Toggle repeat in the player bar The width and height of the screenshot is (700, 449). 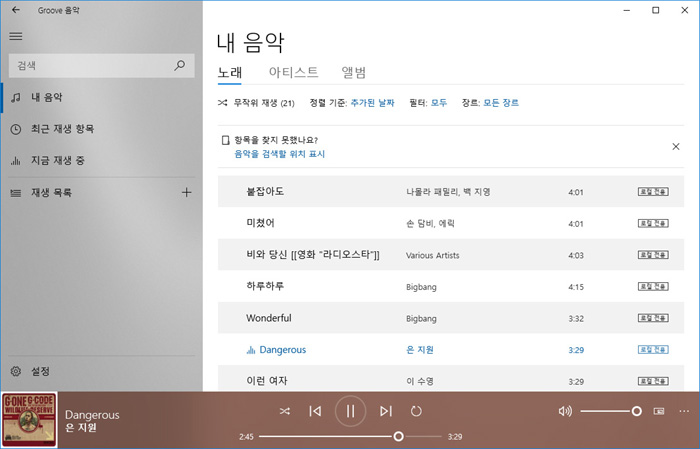coord(416,411)
